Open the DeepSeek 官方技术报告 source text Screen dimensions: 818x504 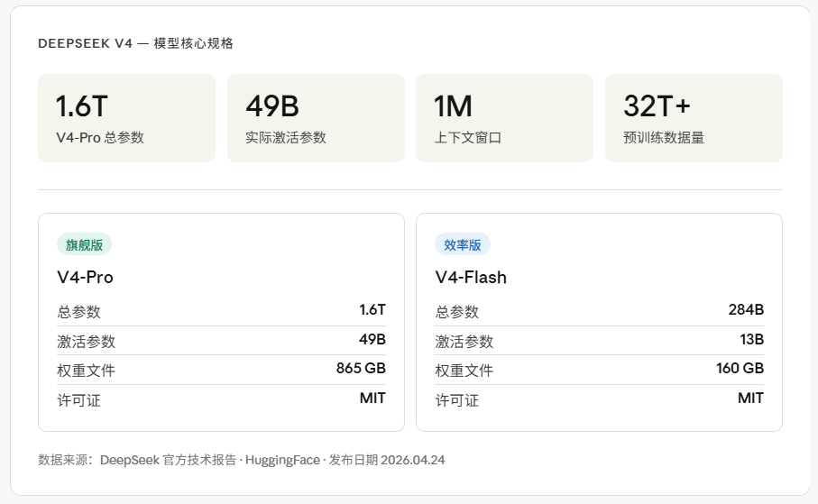(x=168, y=460)
